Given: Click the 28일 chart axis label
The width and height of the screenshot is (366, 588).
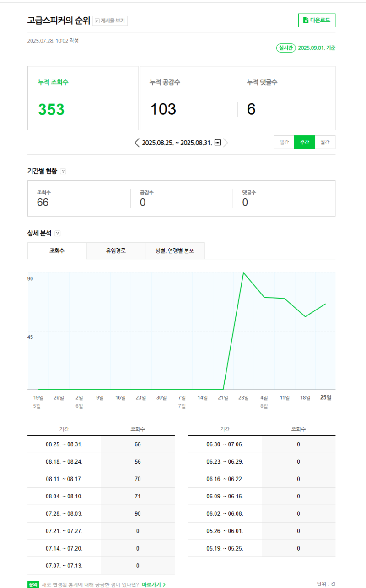Looking at the screenshot, I should point(244,397).
